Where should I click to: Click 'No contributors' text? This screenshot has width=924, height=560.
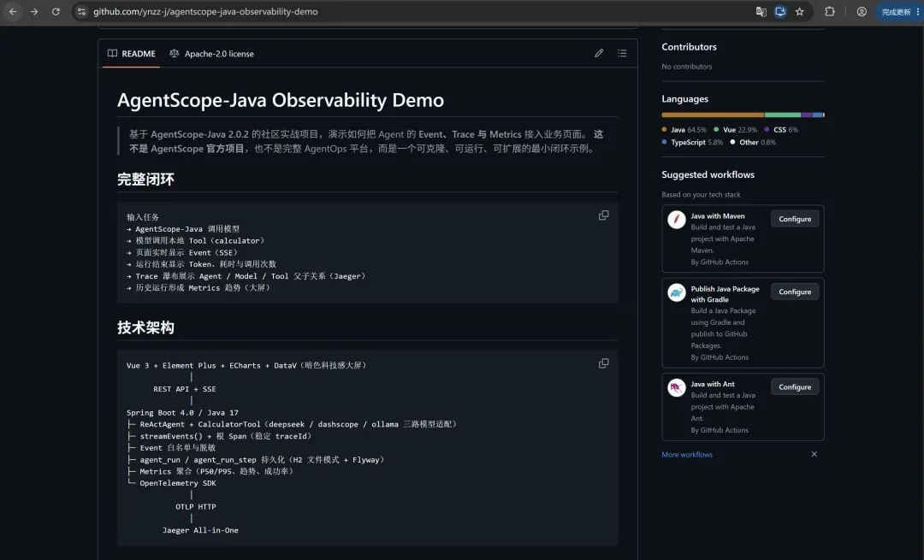coord(686,67)
